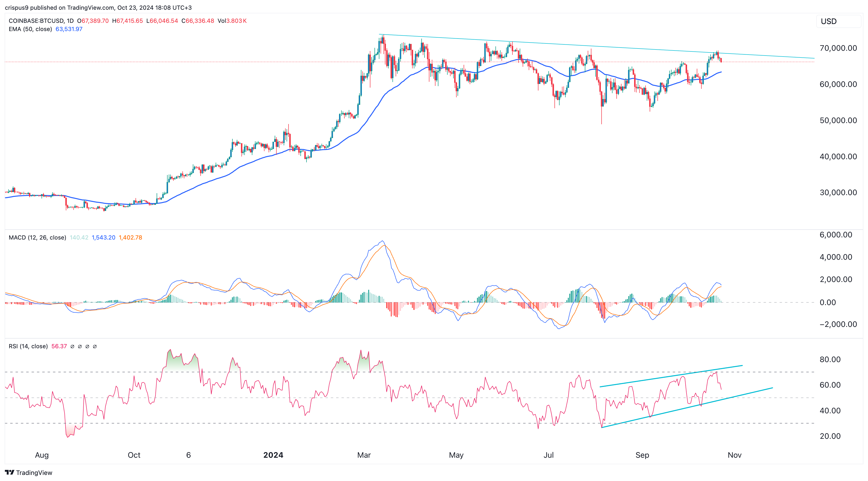Click the 40,000.00 price axis label
The width and height of the screenshot is (868, 481).
coord(838,157)
